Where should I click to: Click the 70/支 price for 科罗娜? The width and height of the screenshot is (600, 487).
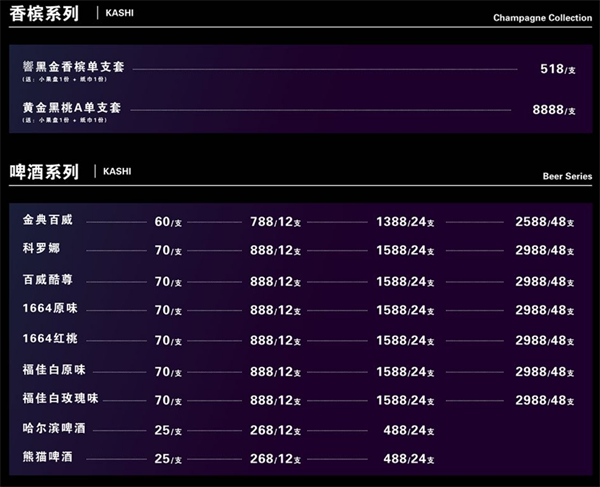pos(168,251)
